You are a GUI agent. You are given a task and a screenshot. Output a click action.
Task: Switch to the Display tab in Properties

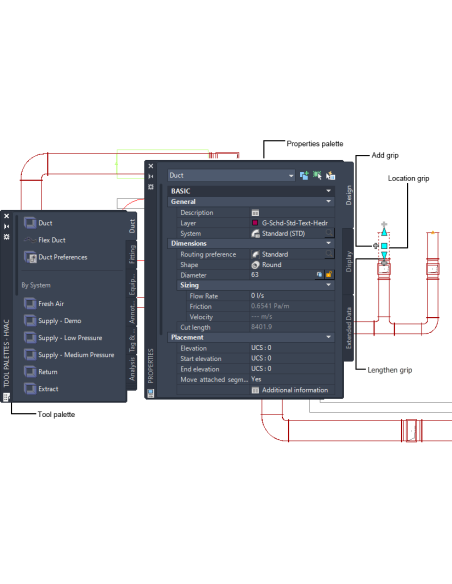tap(348, 261)
